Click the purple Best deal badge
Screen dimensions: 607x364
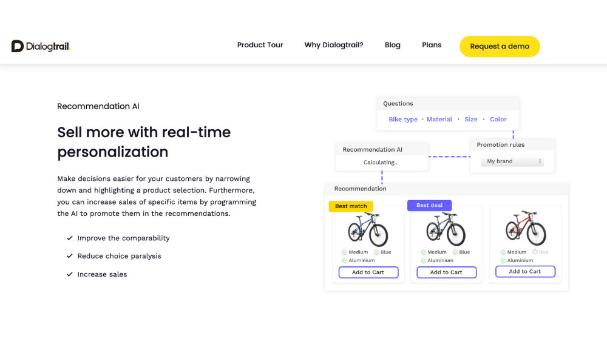[429, 206]
